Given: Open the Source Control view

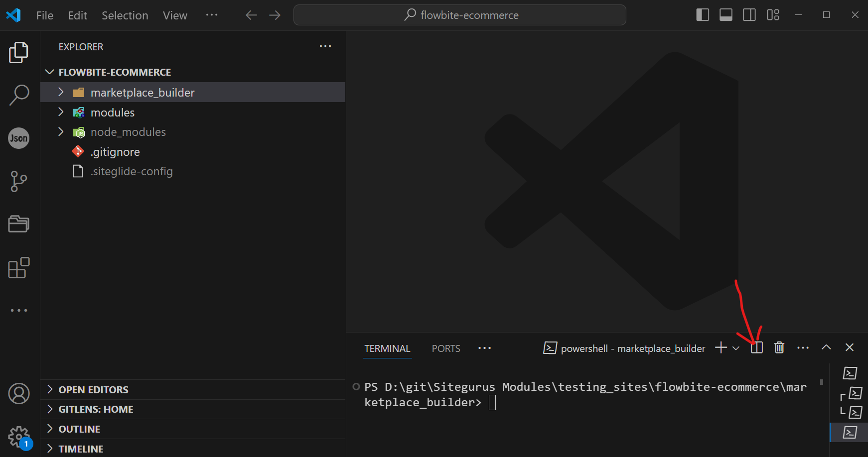Looking at the screenshot, I should 19,181.
